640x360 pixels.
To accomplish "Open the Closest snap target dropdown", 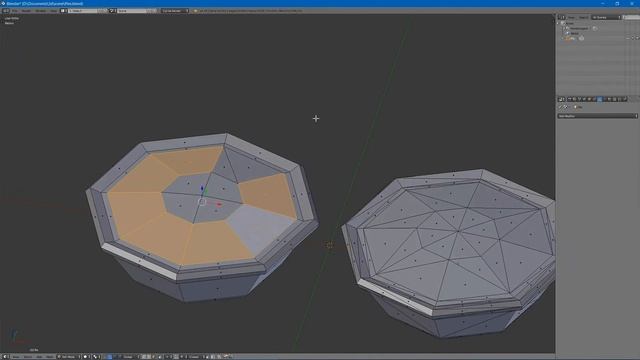I will click(197, 356).
